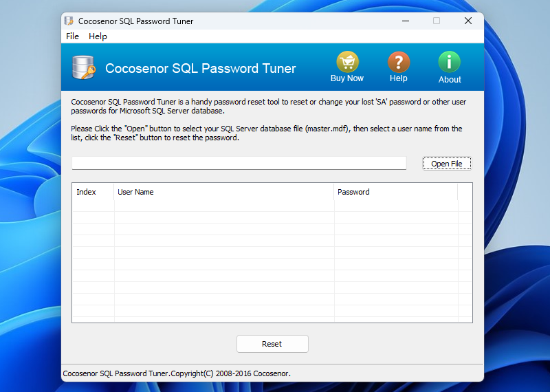Select the Index column header
550x392 pixels.
click(93, 192)
